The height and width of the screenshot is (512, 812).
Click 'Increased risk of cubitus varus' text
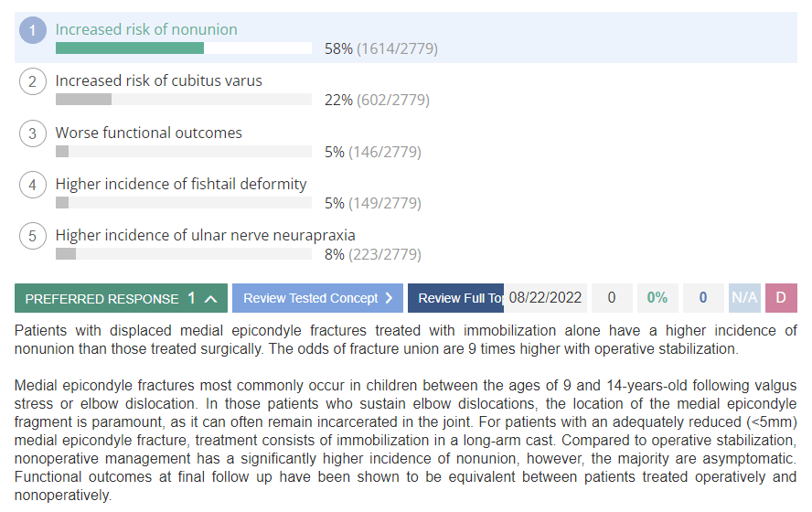(159, 80)
